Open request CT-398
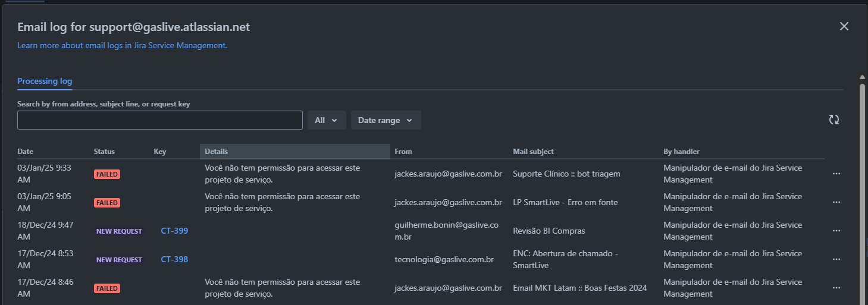Screen dimensions: 868x305 coord(174,259)
